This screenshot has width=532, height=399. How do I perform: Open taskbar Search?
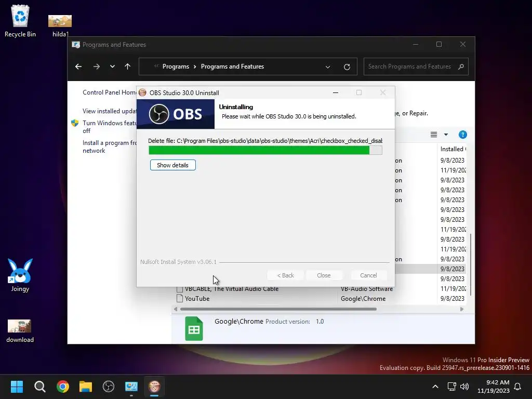click(x=39, y=387)
